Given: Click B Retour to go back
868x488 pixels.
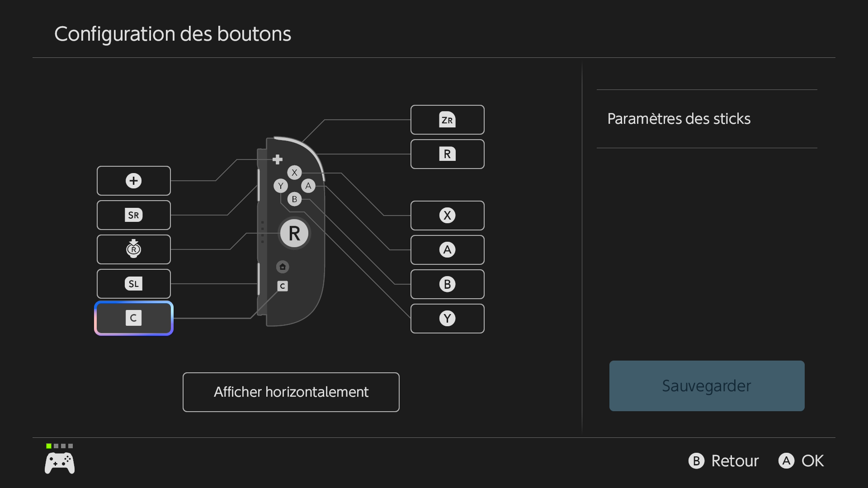Looking at the screenshot, I should click(x=723, y=461).
